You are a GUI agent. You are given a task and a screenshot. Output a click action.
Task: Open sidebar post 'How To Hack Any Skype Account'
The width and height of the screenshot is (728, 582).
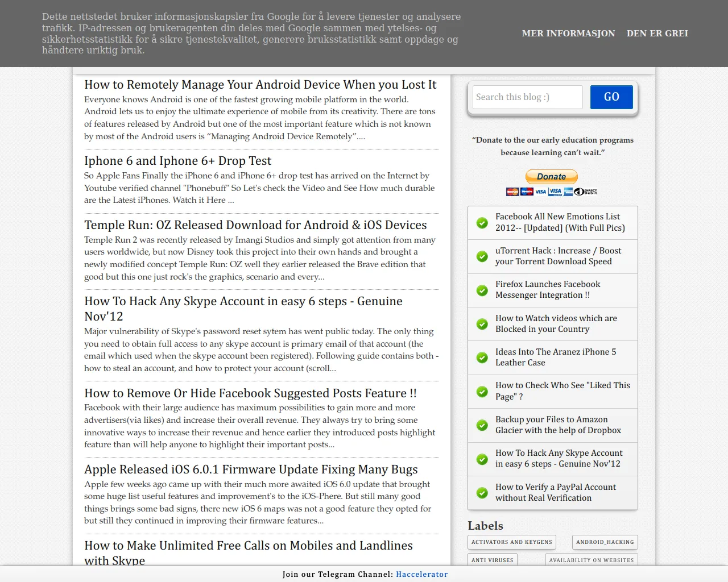click(559, 459)
